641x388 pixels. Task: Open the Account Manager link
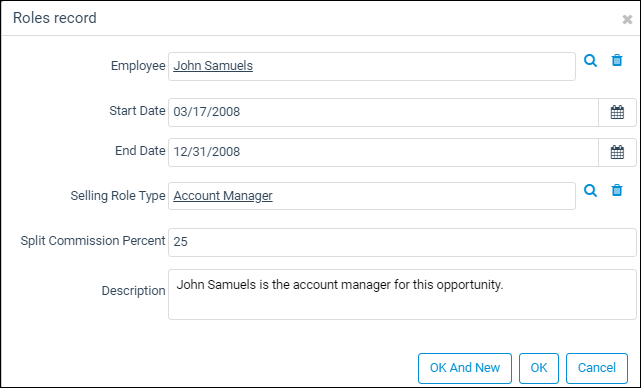(223, 196)
